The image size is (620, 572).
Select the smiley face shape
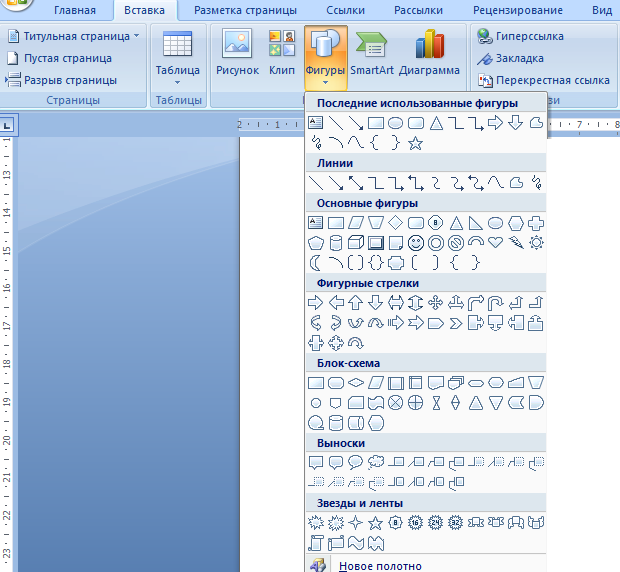[416, 243]
